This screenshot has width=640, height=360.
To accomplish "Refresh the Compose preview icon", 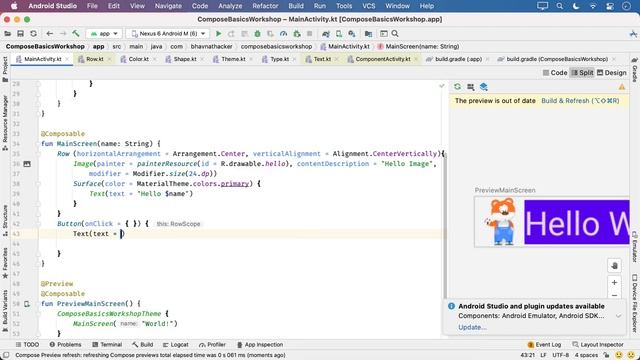I will pos(457,87).
